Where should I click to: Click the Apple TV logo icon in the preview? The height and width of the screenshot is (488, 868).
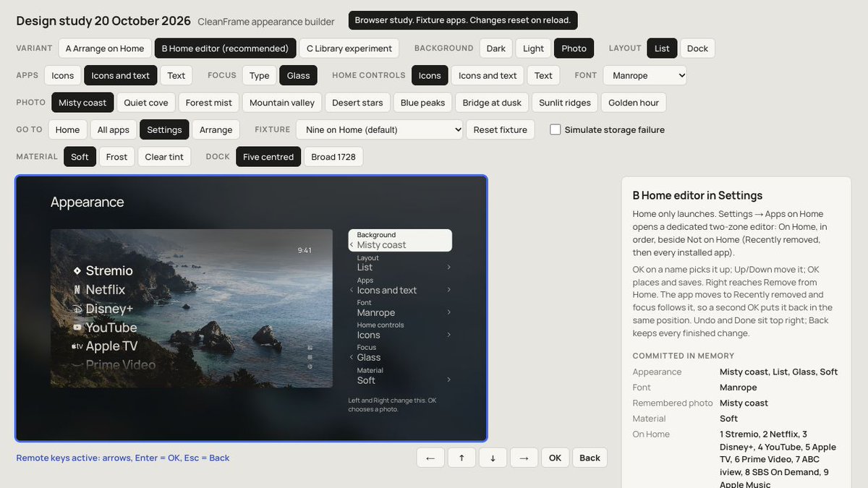point(77,346)
